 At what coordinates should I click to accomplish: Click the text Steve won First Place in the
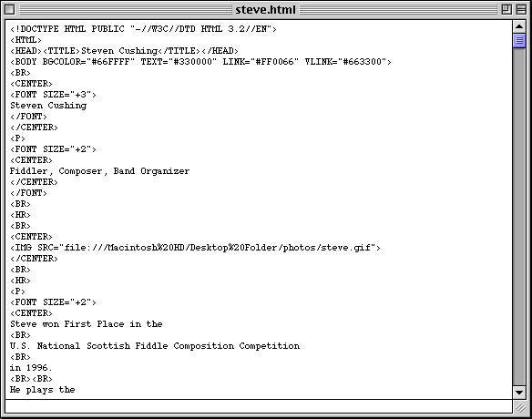[87, 324]
